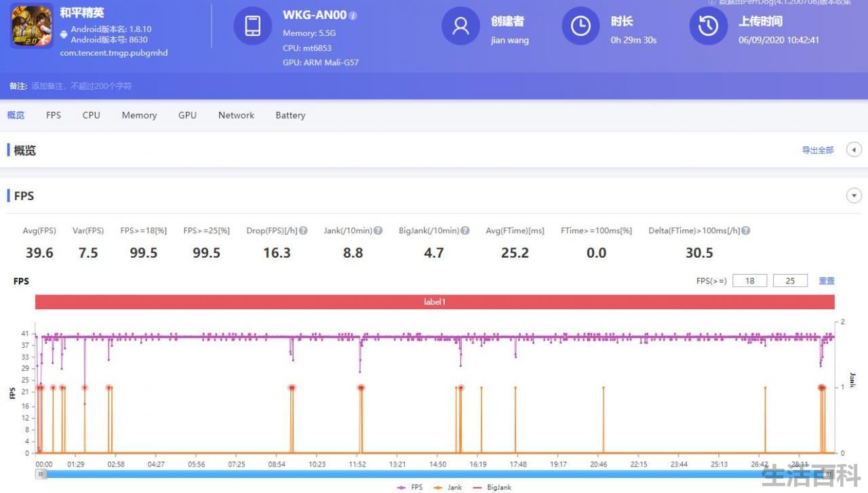The width and height of the screenshot is (868, 493).
Task: Click the duration clock icon
Action: click(x=580, y=26)
